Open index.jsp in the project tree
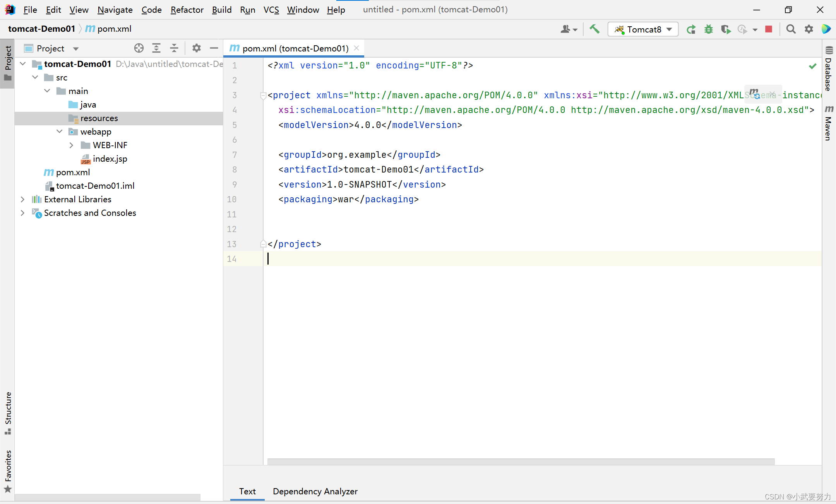Image resolution: width=836 pixels, height=504 pixels. pos(110,159)
